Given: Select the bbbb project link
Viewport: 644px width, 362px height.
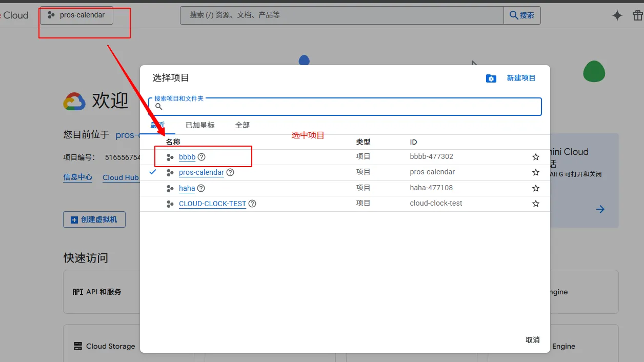Looking at the screenshot, I should [187, 157].
